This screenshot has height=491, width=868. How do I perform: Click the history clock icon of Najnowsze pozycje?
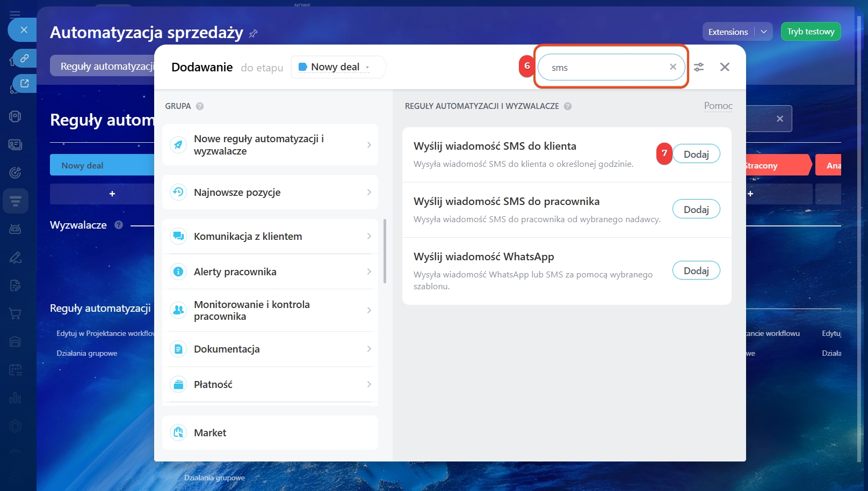178,192
